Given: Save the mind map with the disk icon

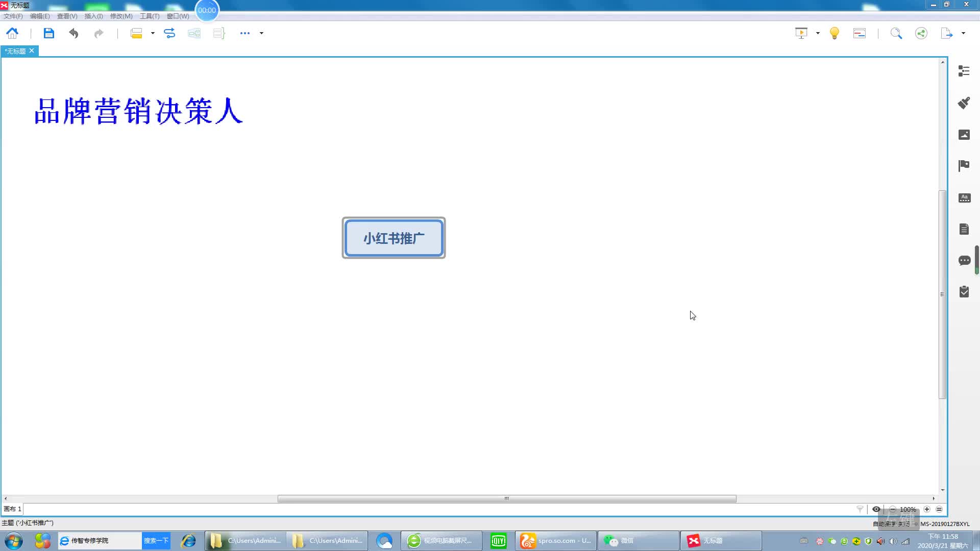Looking at the screenshot, I should tap(48, 33).
